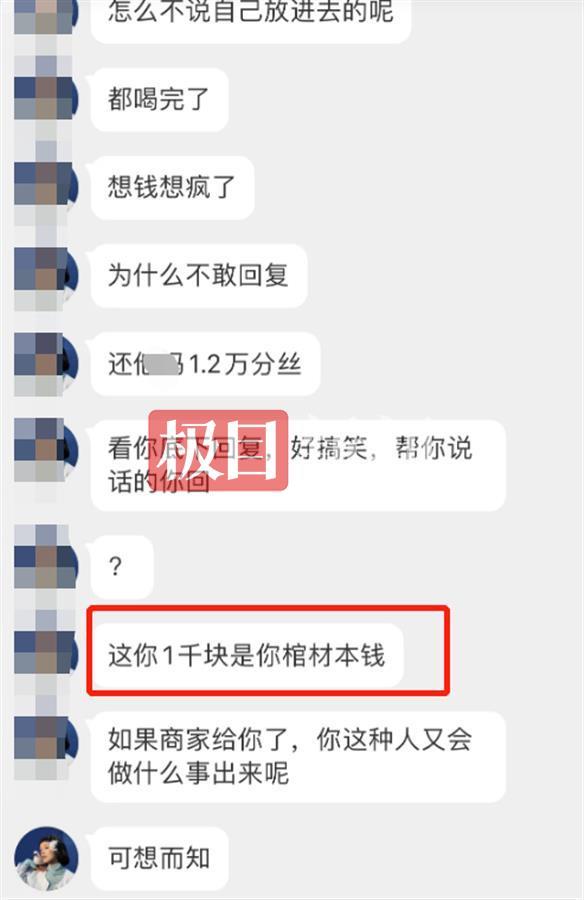
Task: Tap the avatar beside the "看你底下回复" message
Action: 46,451
